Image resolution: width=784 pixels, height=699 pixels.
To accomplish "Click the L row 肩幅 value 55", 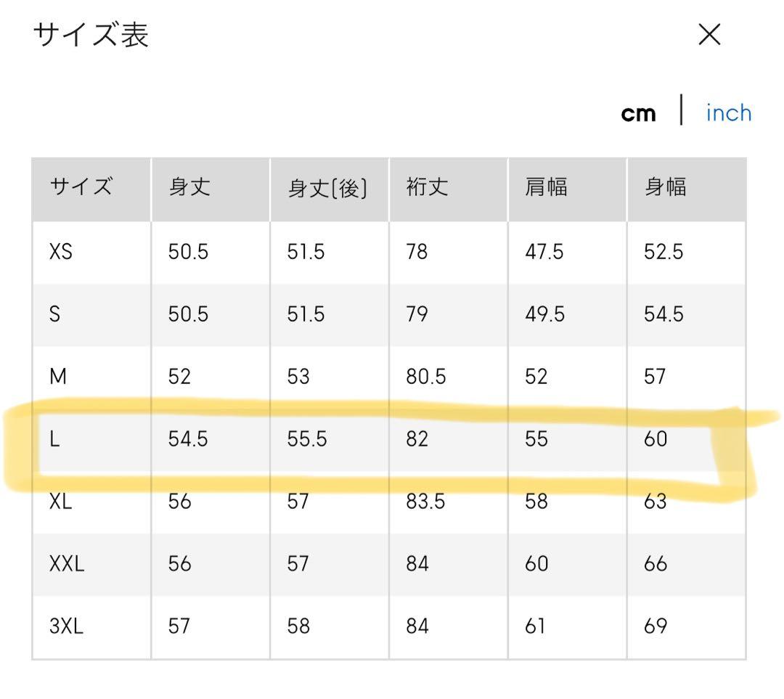I will point(536,439).
